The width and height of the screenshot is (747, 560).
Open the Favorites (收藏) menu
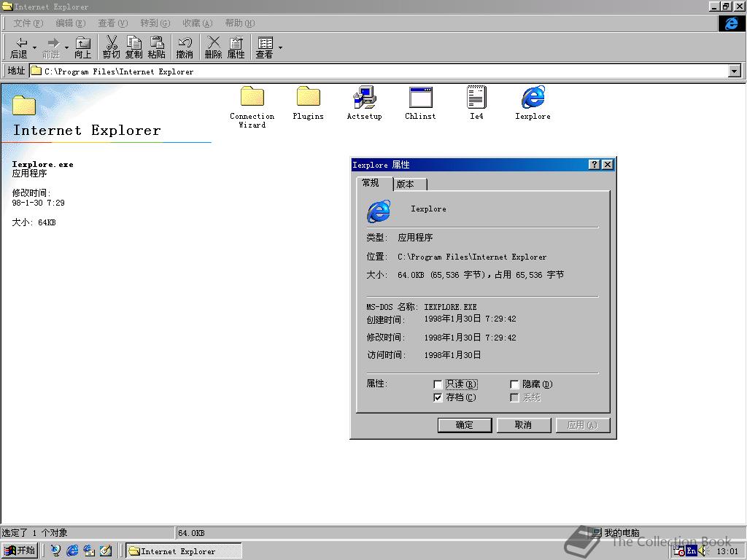click(198, 23)
